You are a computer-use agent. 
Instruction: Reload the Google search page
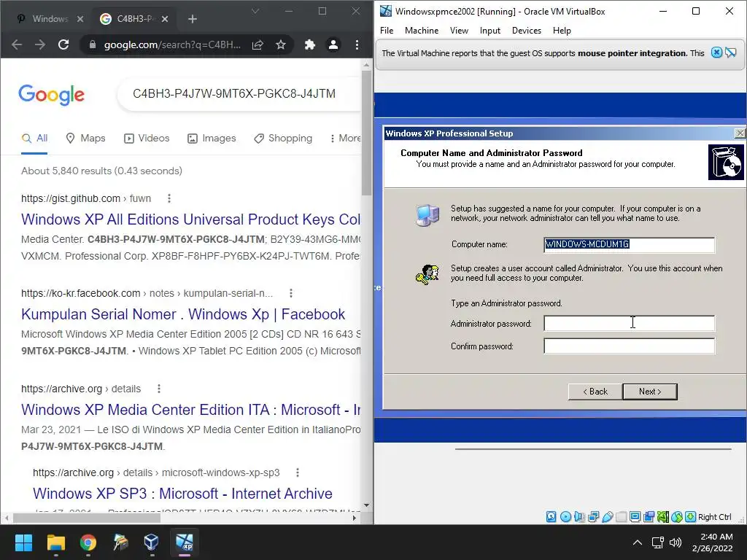coord(63,44)
